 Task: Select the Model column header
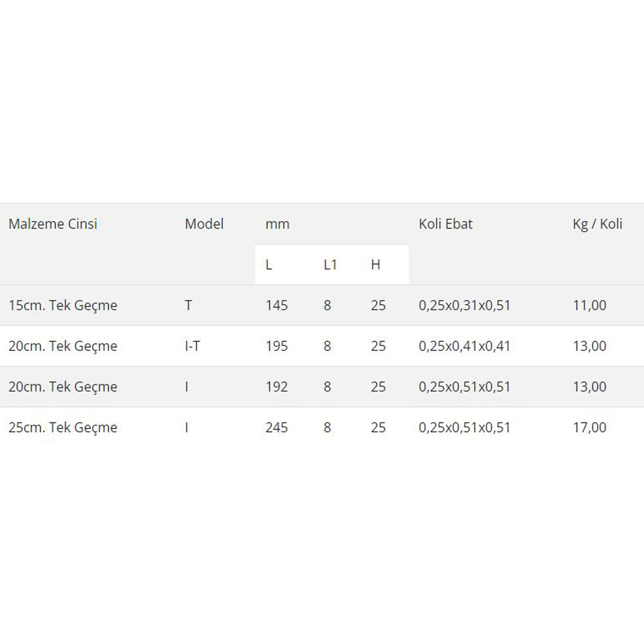click(204, 224)
